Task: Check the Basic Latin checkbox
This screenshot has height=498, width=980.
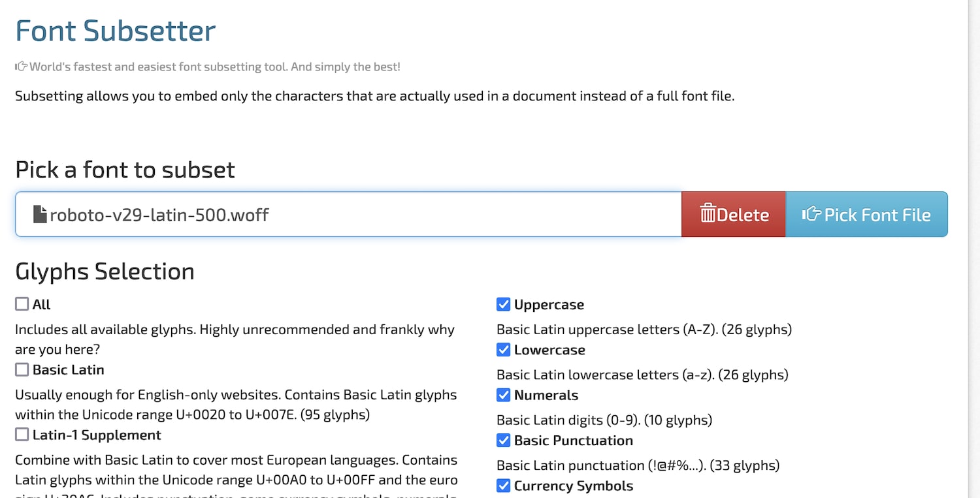Action: tap(22, 369)
